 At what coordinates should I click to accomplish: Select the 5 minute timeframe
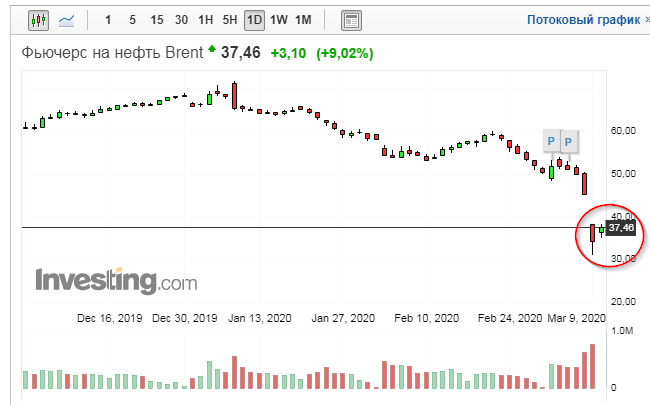point(132,20)
